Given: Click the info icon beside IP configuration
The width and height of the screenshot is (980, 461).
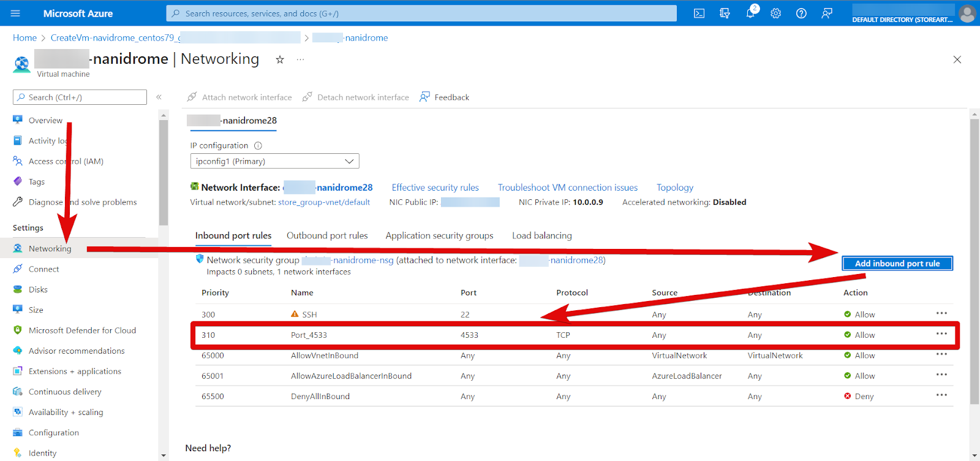Looking at the screenshot, I should click(258, 146).
